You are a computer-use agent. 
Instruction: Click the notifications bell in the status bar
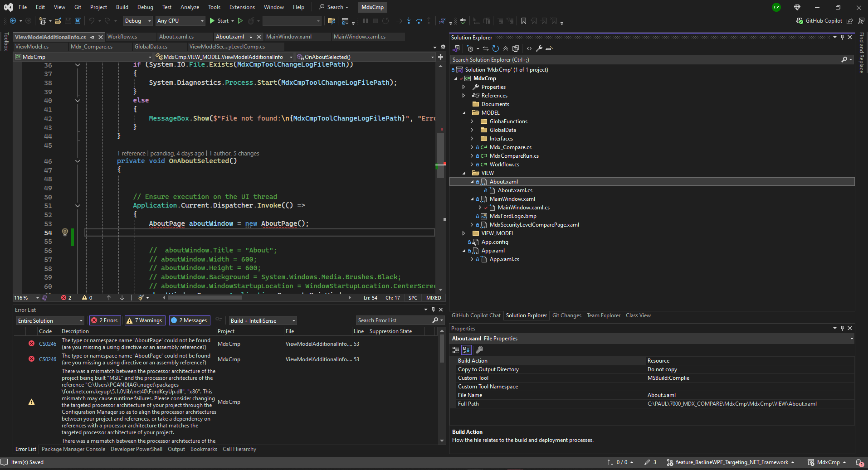[860, 463]
